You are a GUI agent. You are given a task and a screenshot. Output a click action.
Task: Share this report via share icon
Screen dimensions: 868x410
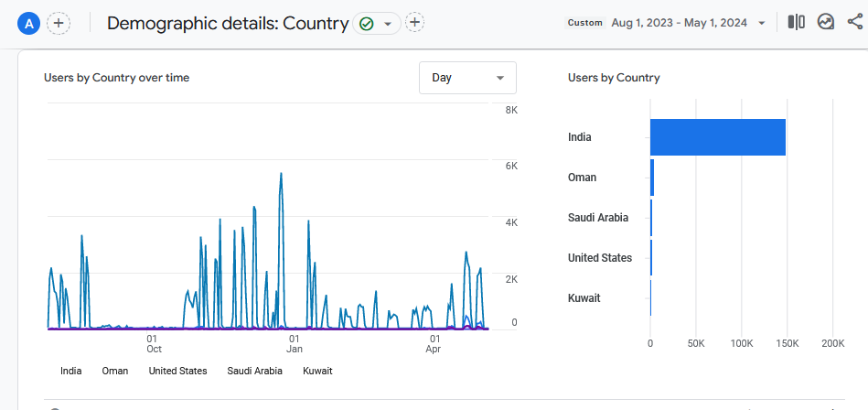click(x=855, y=22)
